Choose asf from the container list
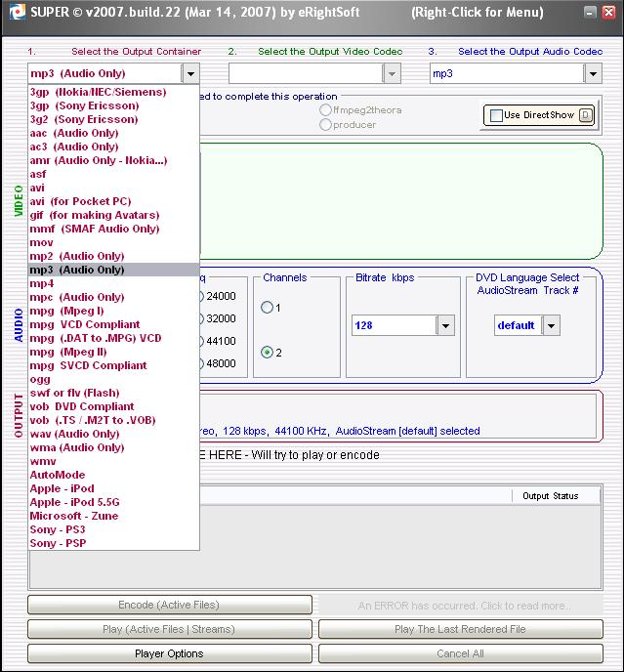This screenshot has height=672, width=624. coord(113,174)
